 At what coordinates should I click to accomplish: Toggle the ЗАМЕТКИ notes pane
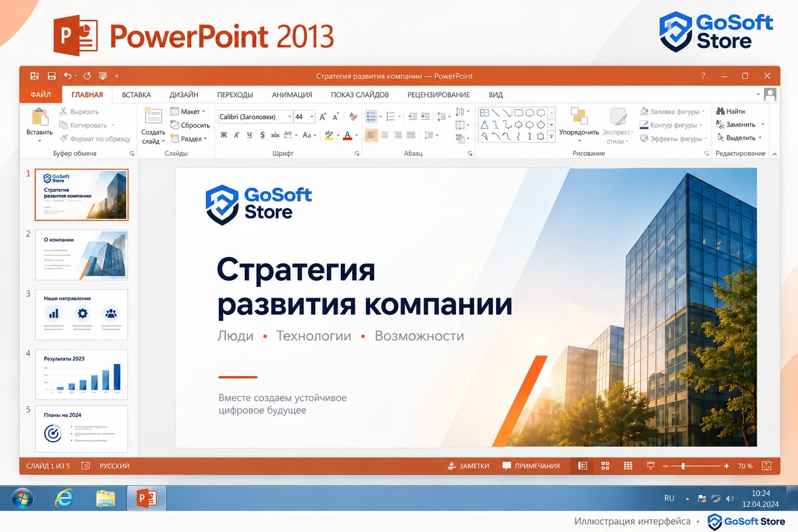click(469, 466)
